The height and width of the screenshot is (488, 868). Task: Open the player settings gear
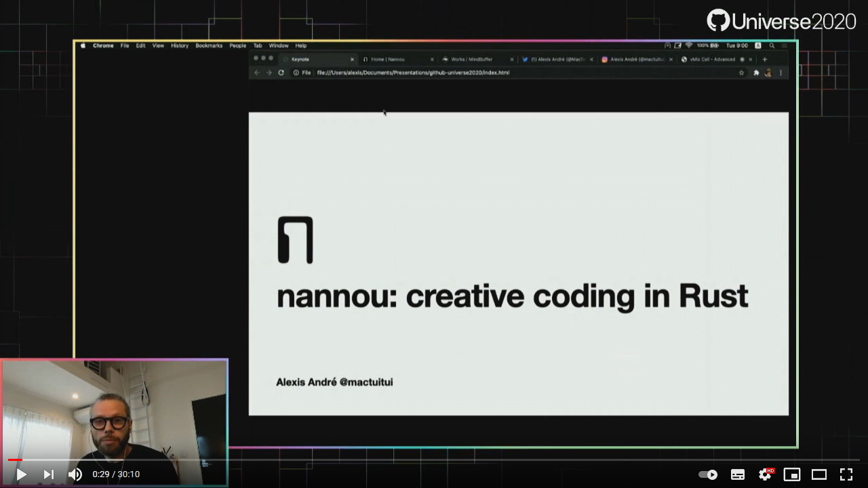(765, 474)
